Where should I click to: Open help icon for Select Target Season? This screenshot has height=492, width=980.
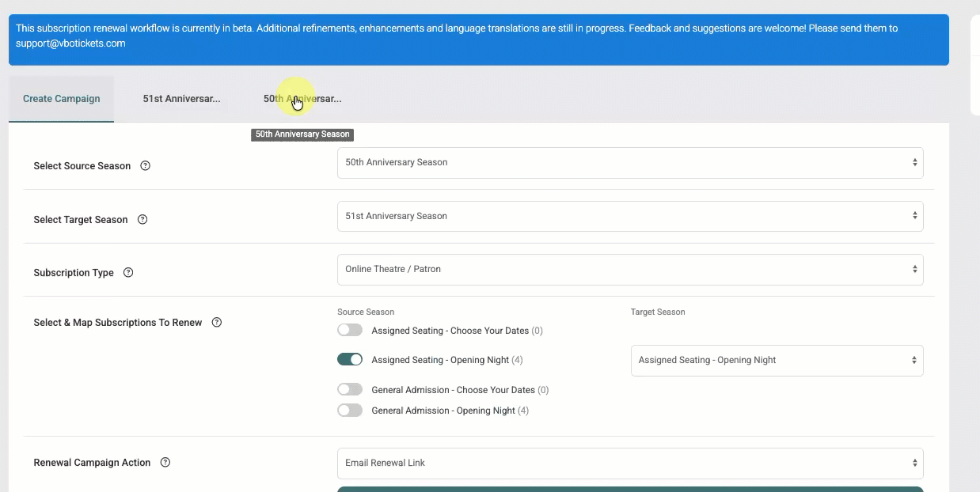tap(142, 220)
